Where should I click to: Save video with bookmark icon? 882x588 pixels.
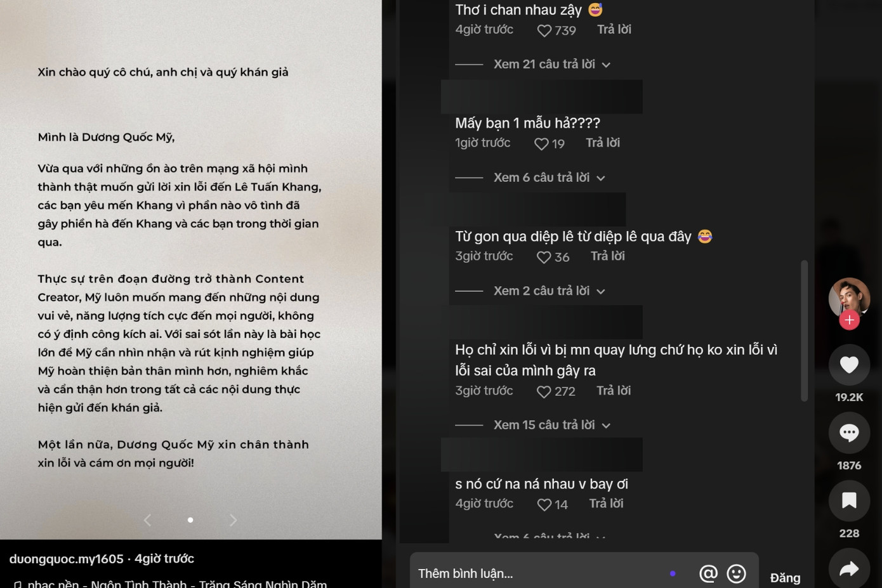click(x=849, y=500)
